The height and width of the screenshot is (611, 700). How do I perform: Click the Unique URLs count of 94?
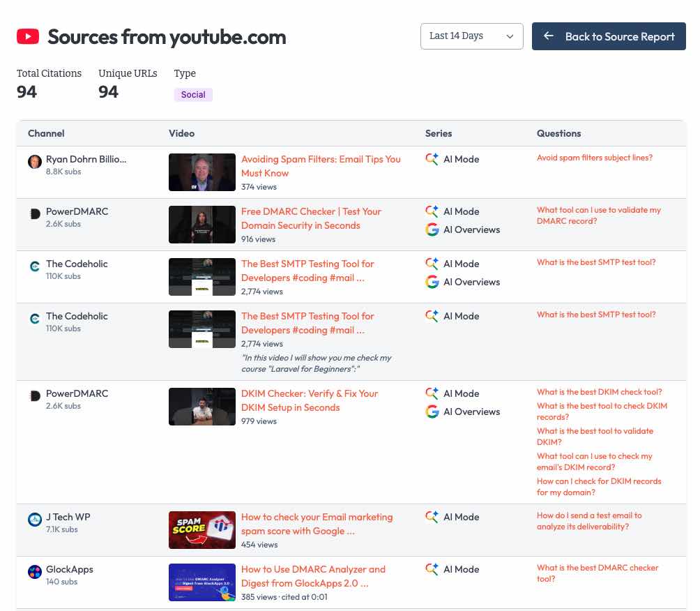tap(109, 91)
